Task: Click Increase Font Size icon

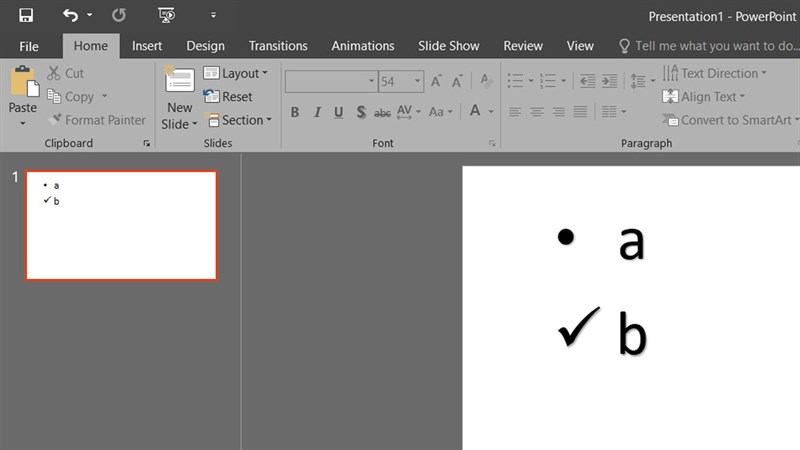Action: click(x=436, y=81)
